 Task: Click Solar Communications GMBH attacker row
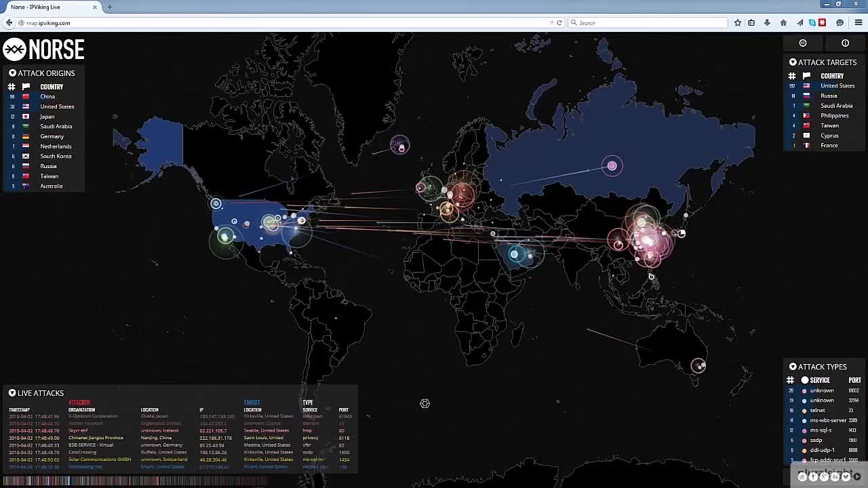click(180, 460)
